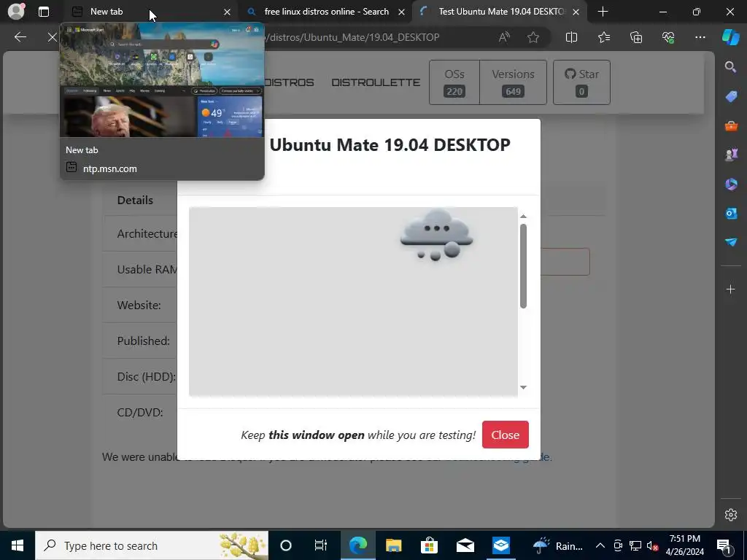Open the tab actions menu icon
Viewport: 747px width, 560px height.
point(43,12)
